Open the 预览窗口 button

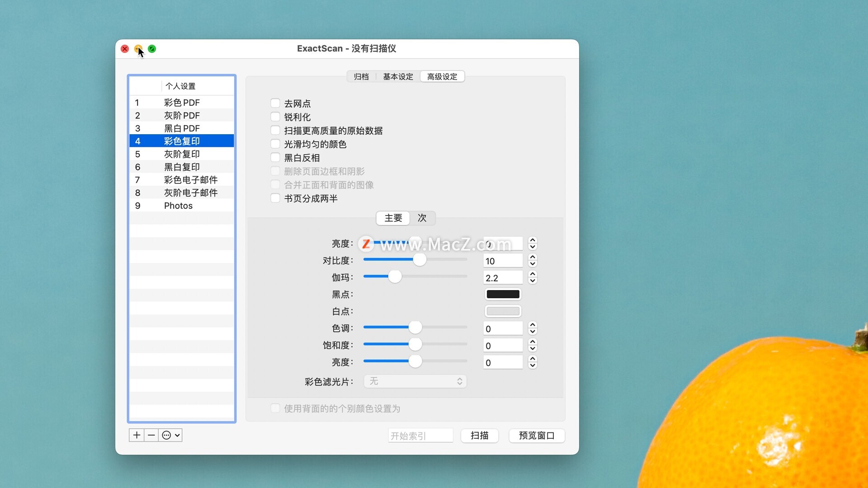coord(537,436)
